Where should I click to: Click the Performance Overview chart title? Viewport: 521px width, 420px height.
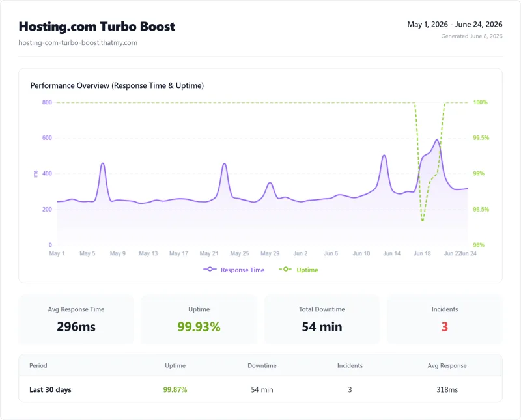click(x=117, y=85)
